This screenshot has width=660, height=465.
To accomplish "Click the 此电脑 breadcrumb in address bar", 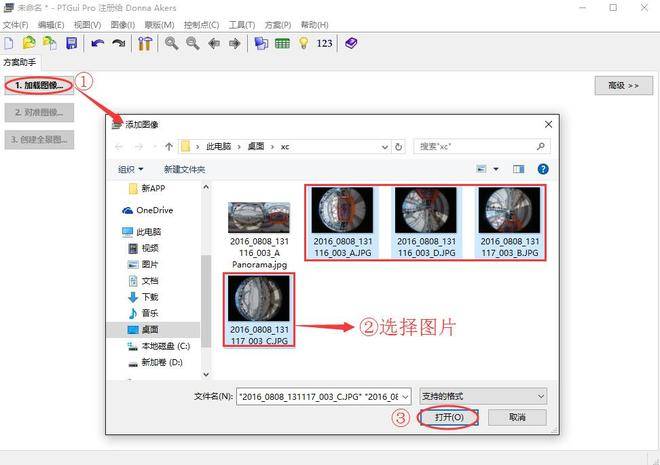I will click(x=218, y=146).
